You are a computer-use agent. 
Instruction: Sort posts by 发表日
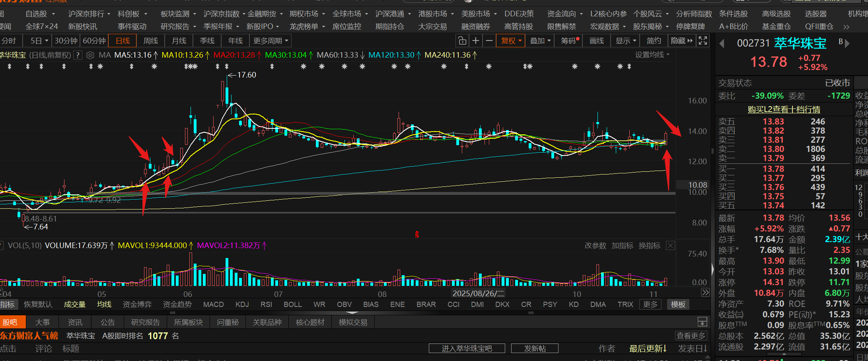pyautogui.click(x=693, y=349)
